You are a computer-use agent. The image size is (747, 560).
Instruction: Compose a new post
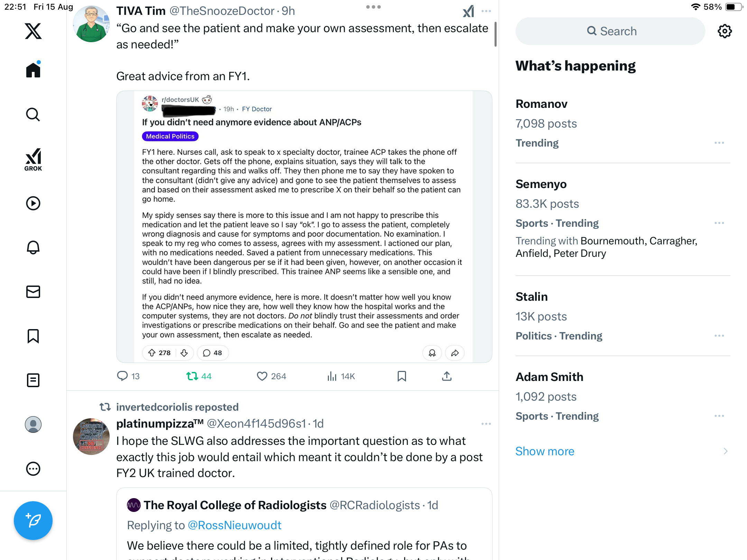coord(33,520)
